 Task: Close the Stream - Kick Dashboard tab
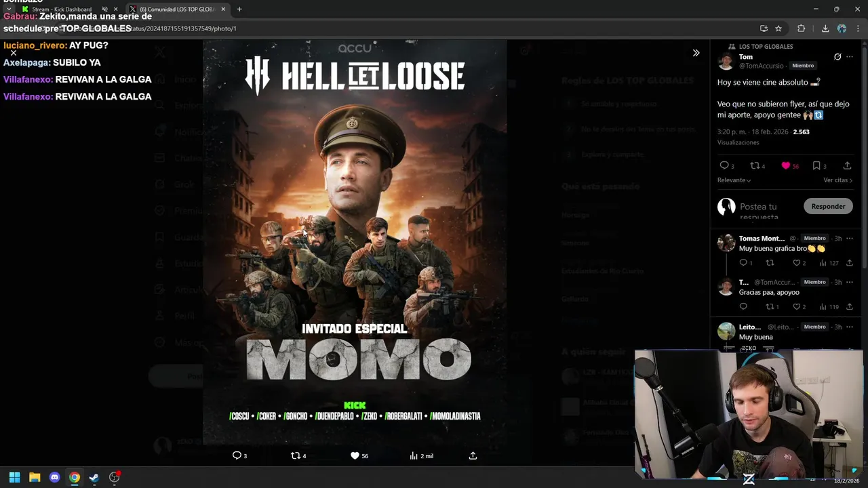click(x=115, y=9)
